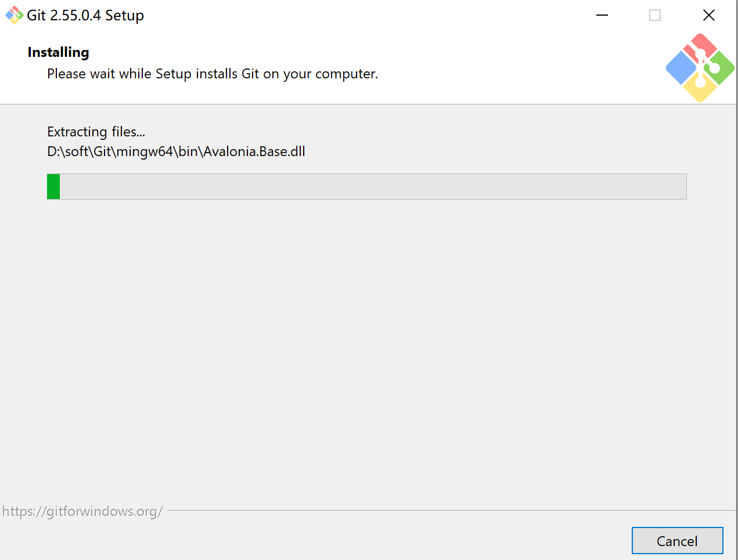Click the disabled maximize button
This screenshot has width=738, height=560.
[x=655, y=15]
